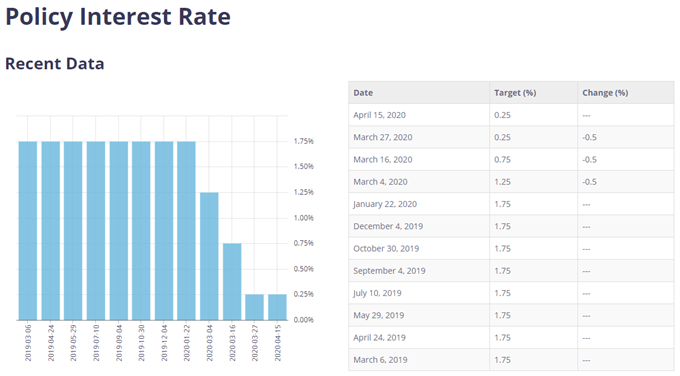The image size is (680, 376).
Task: Click the x-axis label 2020-03-16
Action: (x=232, y=343)
